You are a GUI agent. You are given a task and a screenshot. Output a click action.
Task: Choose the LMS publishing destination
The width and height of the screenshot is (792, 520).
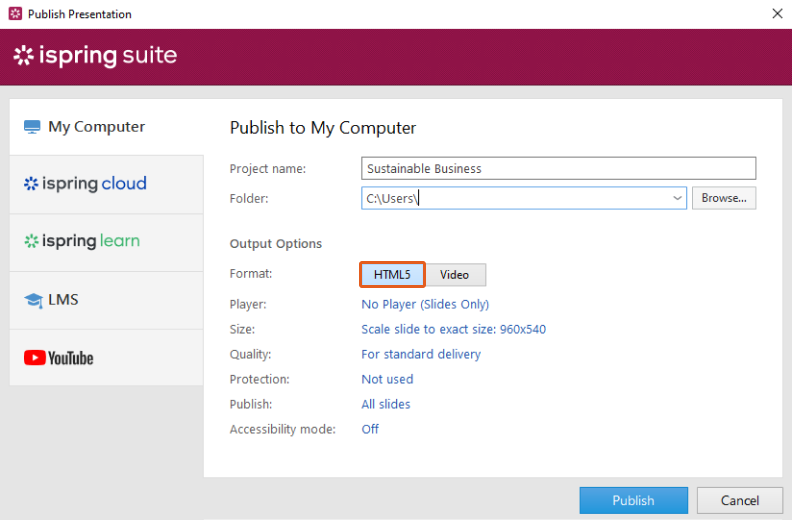(x=107, y=301)
